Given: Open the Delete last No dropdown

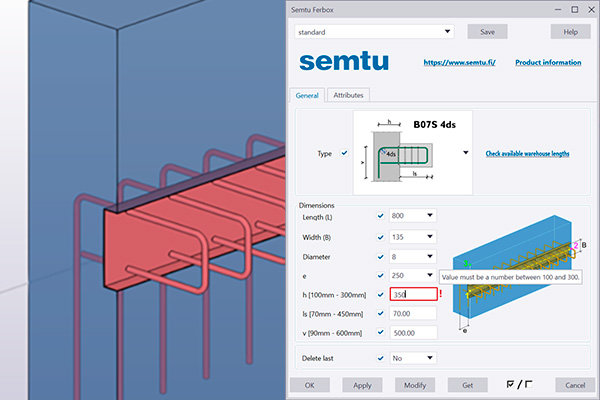Looking at the screenshot, I should pyautogui.click(x=413, y=358).
